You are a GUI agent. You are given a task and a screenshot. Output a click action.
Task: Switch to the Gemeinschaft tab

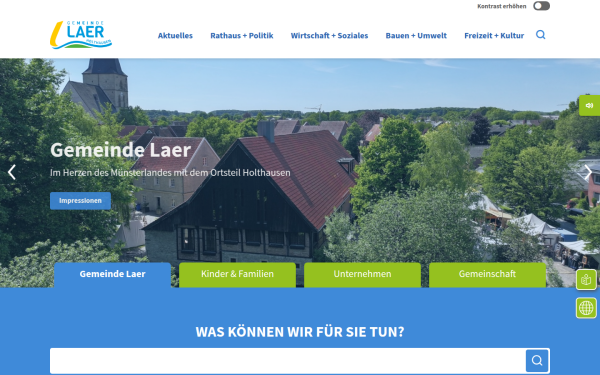[488, 275]
